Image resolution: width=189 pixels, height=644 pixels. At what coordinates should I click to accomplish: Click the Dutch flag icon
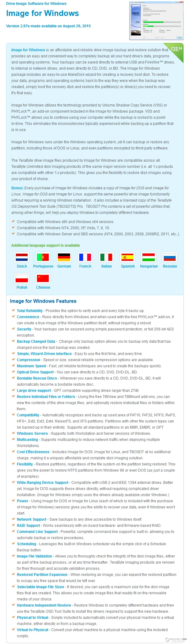coord(22,257)
